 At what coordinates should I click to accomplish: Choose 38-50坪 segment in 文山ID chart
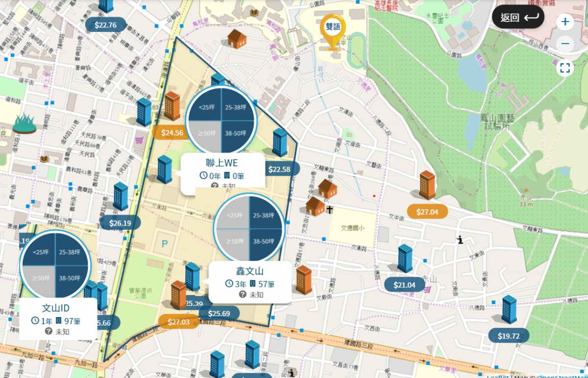click(71, 278)
